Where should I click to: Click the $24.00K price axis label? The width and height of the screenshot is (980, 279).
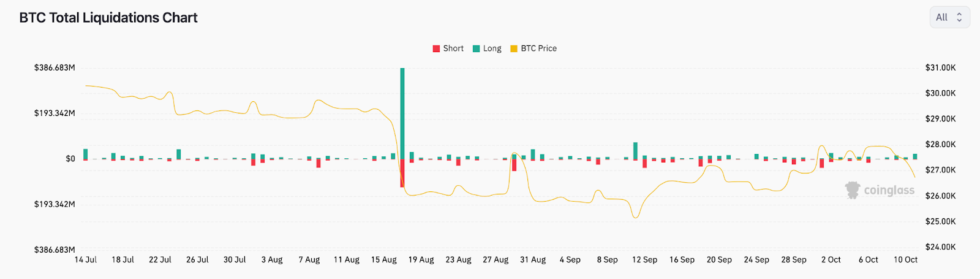[940, 247]
